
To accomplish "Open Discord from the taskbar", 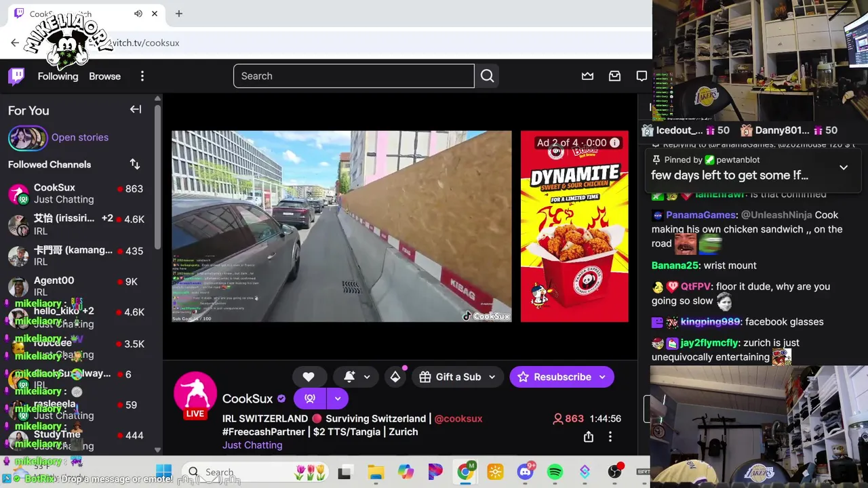I will coord(525,472).
